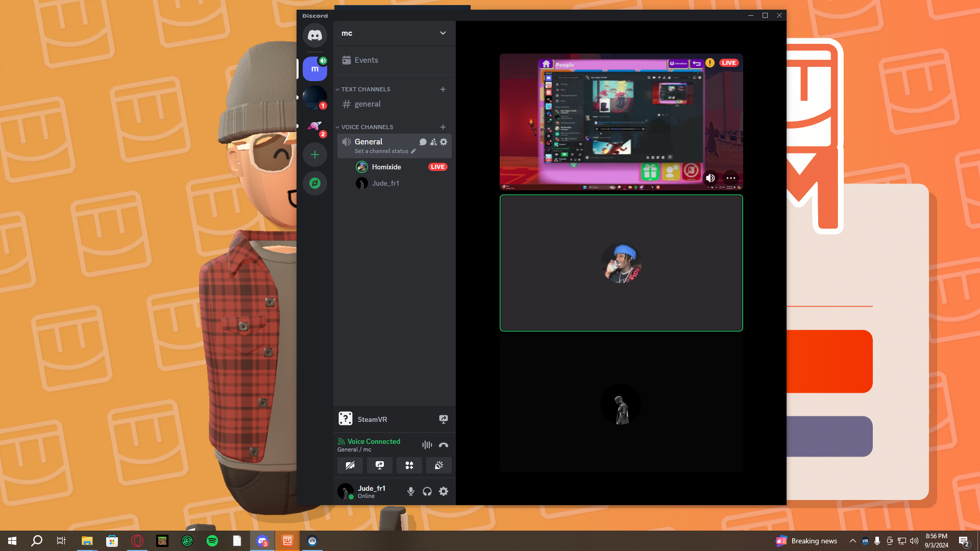This screenshot has width=980, height=551.
Task: Open General voice channel settings gear
Action: [x=444, y=142]
